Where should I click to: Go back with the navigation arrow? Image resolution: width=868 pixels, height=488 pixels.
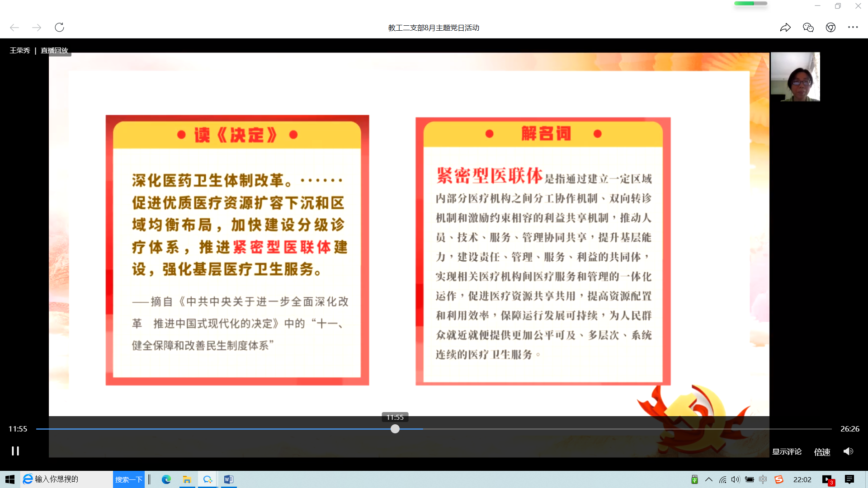[x=14, y=27]
